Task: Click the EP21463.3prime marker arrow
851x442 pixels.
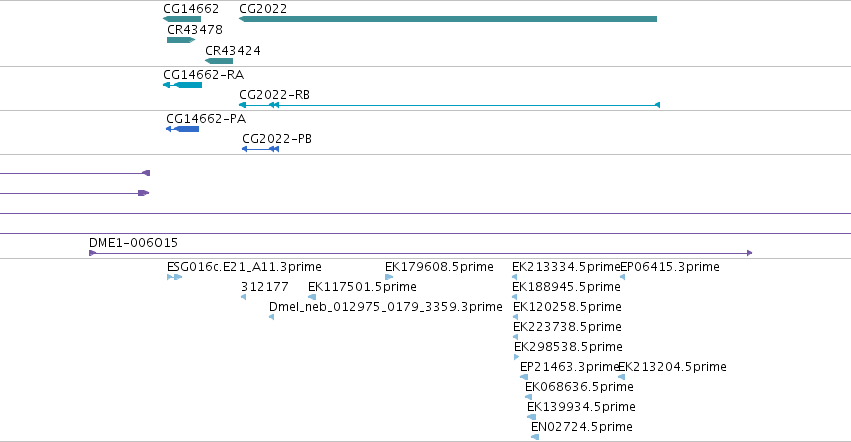Action: 524,377
